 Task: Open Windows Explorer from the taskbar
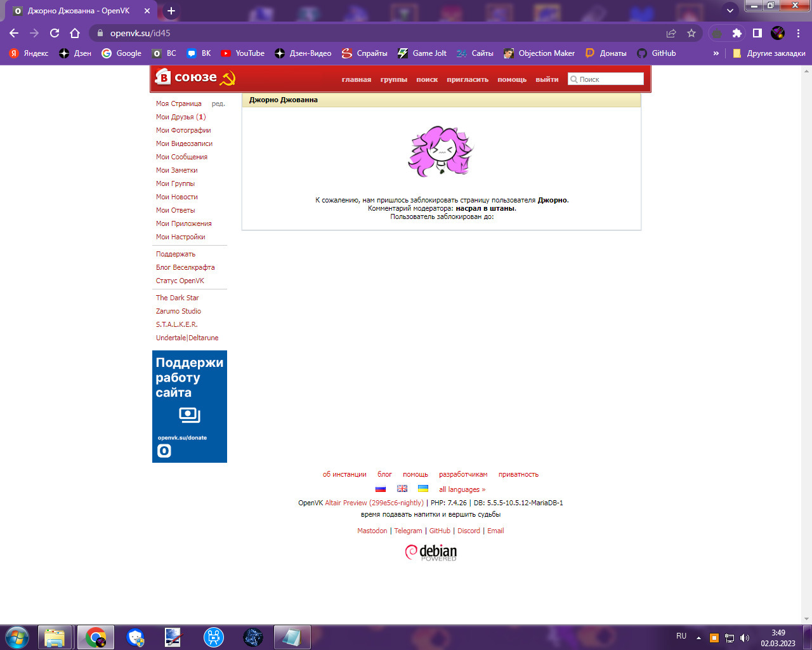tap(55, 637)
